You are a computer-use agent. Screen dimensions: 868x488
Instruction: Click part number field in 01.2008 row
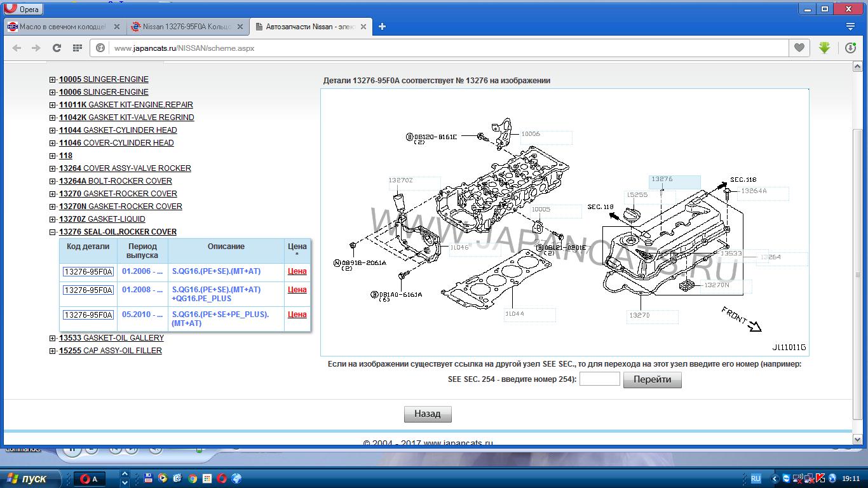(88, 290)
